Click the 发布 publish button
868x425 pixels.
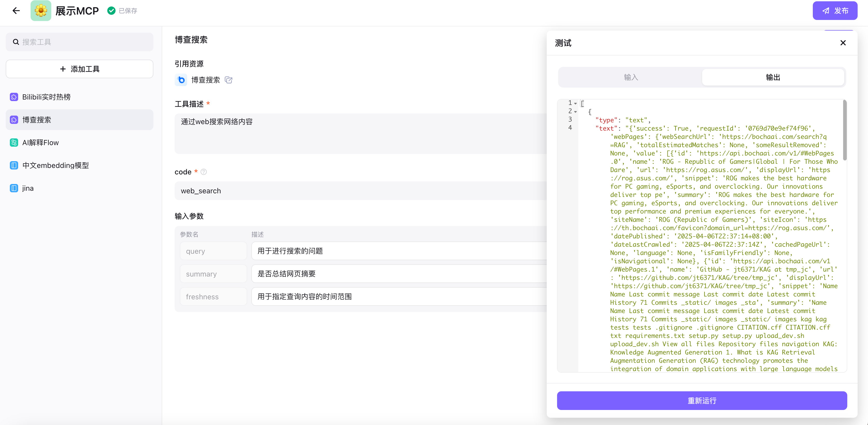(835, 11)
